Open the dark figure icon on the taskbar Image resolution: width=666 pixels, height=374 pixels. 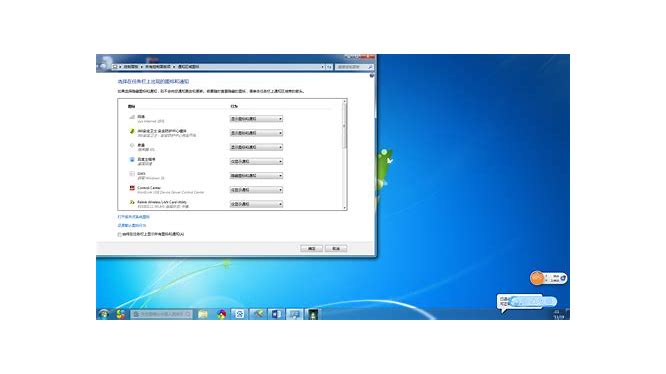313,314
